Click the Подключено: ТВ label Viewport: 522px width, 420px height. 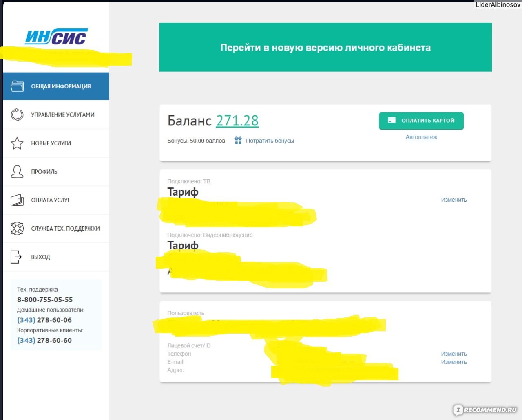189,181
